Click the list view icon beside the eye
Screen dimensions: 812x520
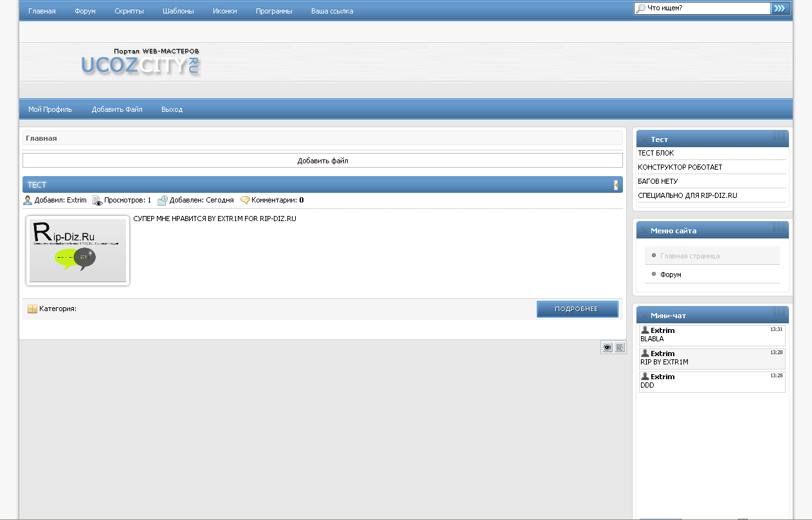pyautogui.click(x=620, y=348)
